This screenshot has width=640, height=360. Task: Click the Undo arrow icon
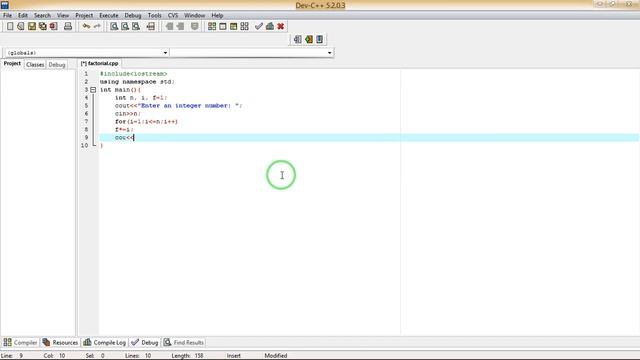[x=86, y=27]
